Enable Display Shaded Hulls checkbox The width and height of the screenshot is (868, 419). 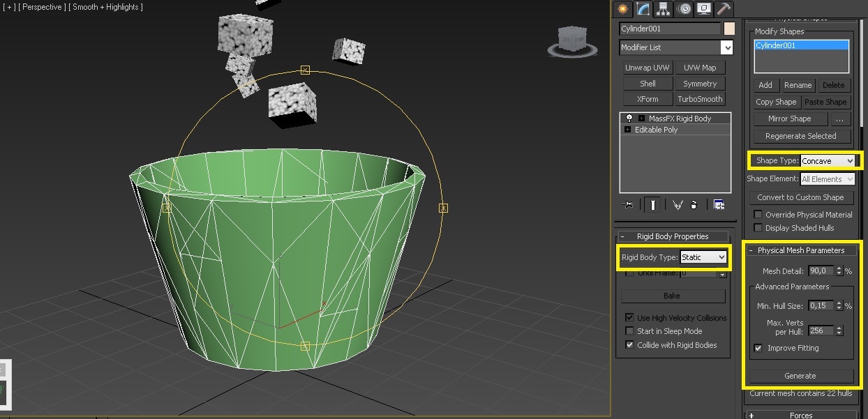coord(758,228)
